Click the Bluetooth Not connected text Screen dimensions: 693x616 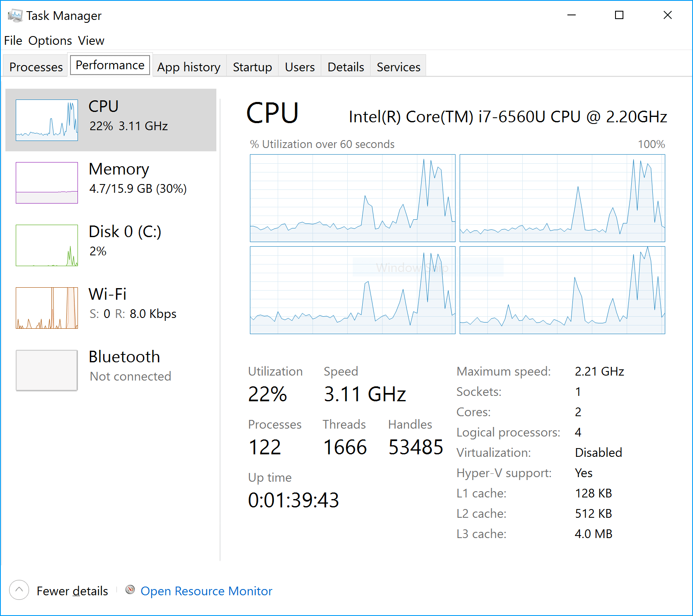pos(131,376)
